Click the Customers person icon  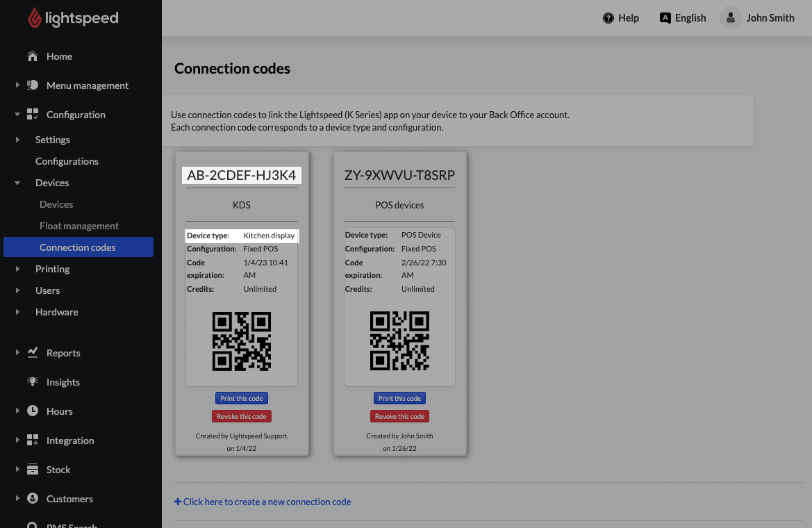[33, 499]
